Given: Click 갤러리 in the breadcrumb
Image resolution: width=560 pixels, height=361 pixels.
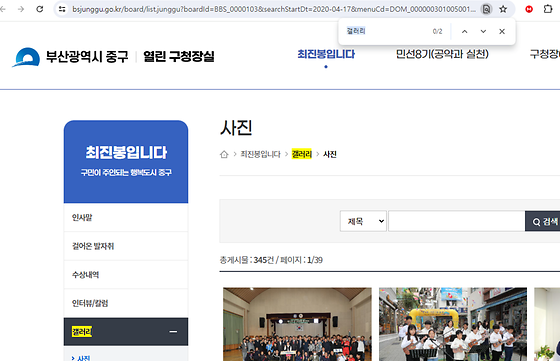Looking at the screenshot, I should [x=302, y=154].
